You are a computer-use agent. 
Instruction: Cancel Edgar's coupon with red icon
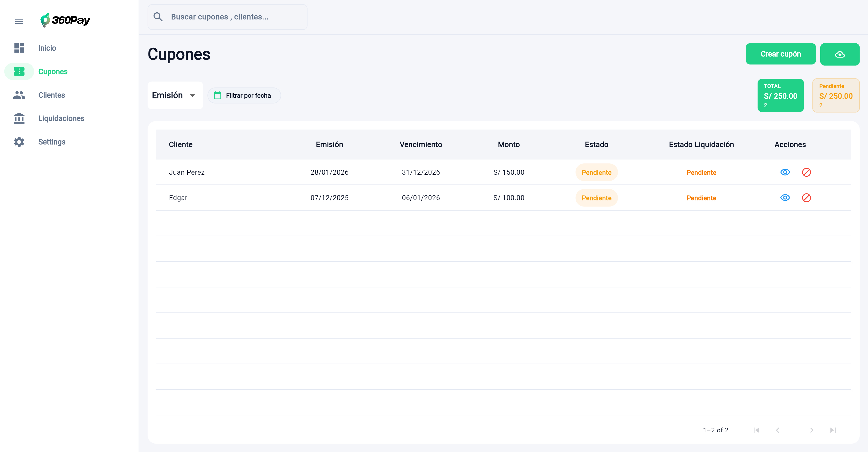[806, 198]
